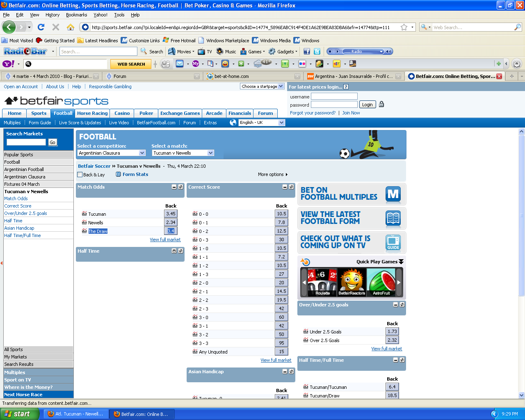Open Flickr icon in Yahoo toolbar
The width and height of the screenshot is (525, 420).
tap(302, 64)
